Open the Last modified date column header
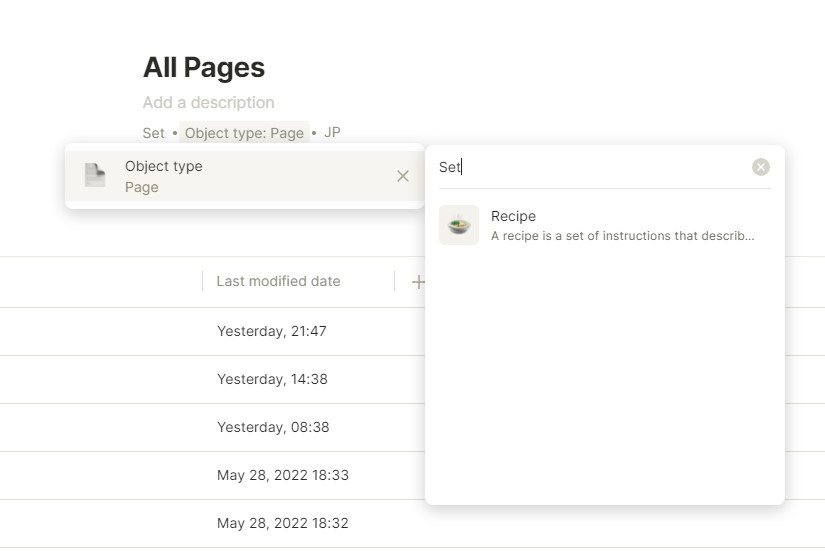The height and width of the screenshot is (551, 825). pos(278,282)
